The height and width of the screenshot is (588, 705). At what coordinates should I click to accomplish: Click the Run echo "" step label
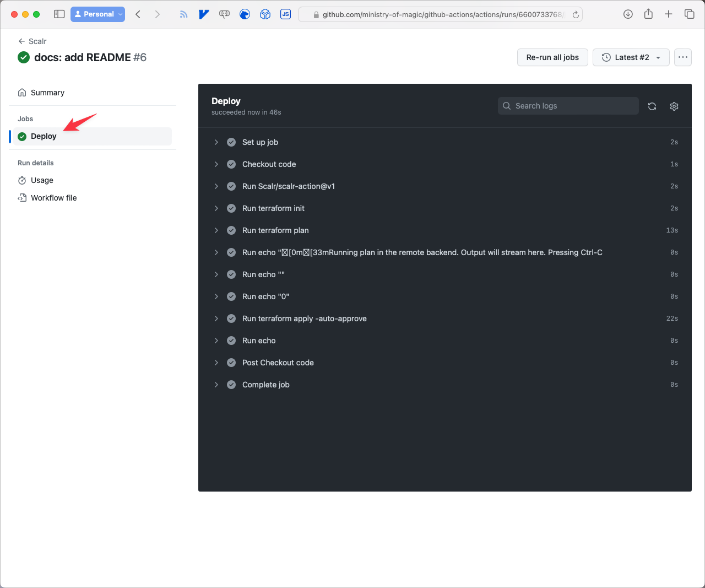point(263,274)
